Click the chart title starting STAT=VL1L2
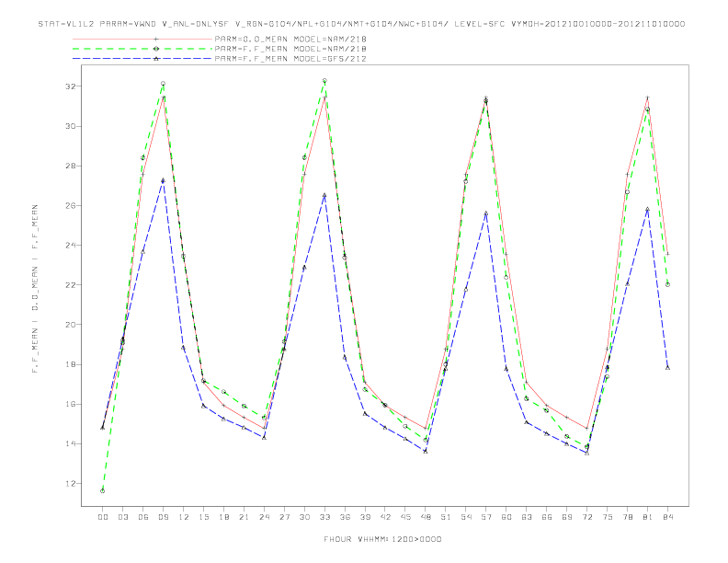 pos(361,24)
